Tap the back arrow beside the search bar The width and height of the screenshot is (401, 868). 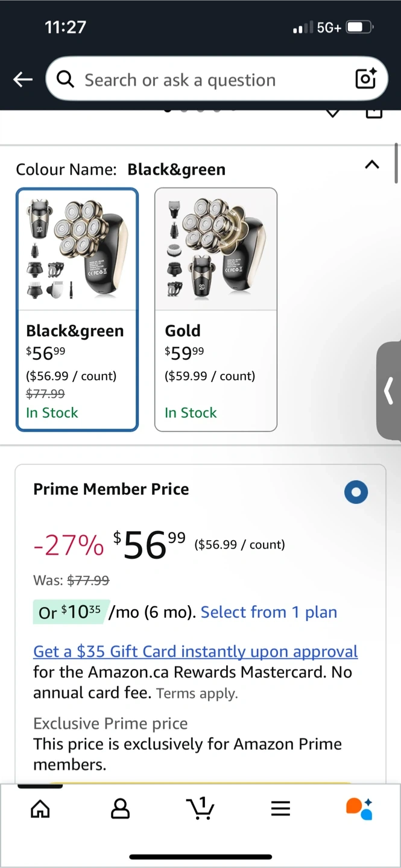point(23,80)
